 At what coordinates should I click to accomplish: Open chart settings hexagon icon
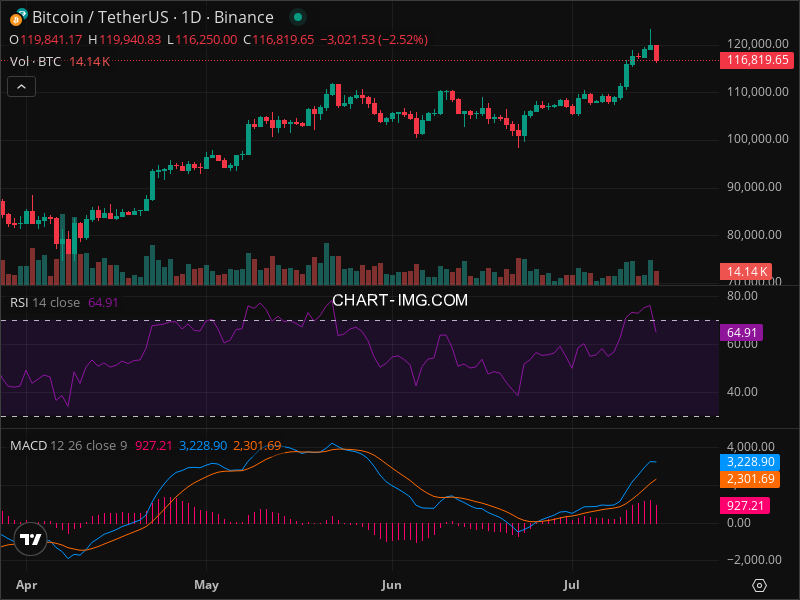click(759, 585)
